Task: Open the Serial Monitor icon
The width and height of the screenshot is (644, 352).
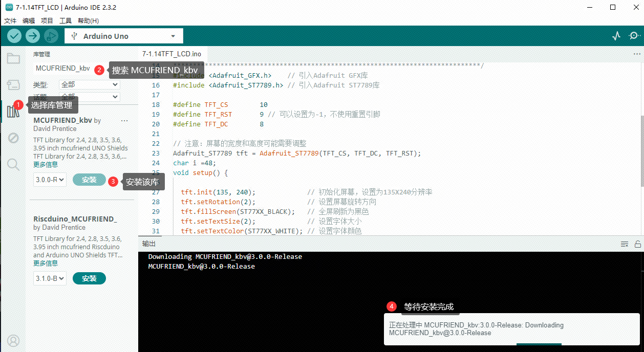Action: coord(635,36)
